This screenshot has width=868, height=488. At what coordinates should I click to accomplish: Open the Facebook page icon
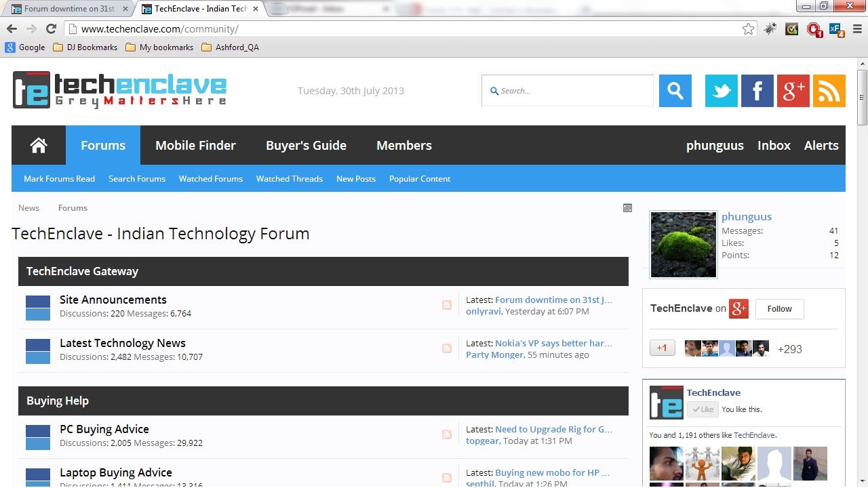pos(757,91)
